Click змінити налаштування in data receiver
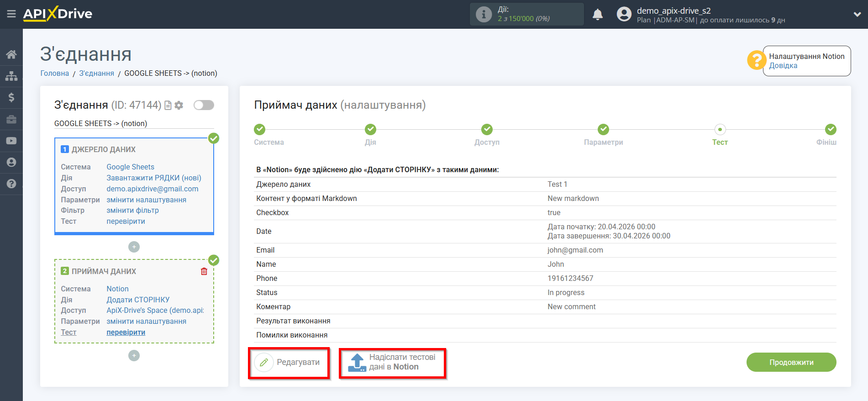 pos(147,322)
